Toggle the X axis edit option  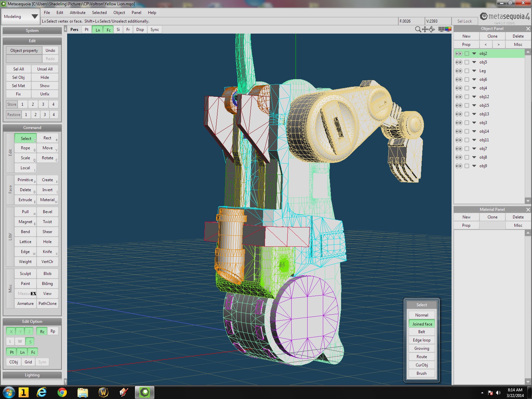[x=11, y=332]
